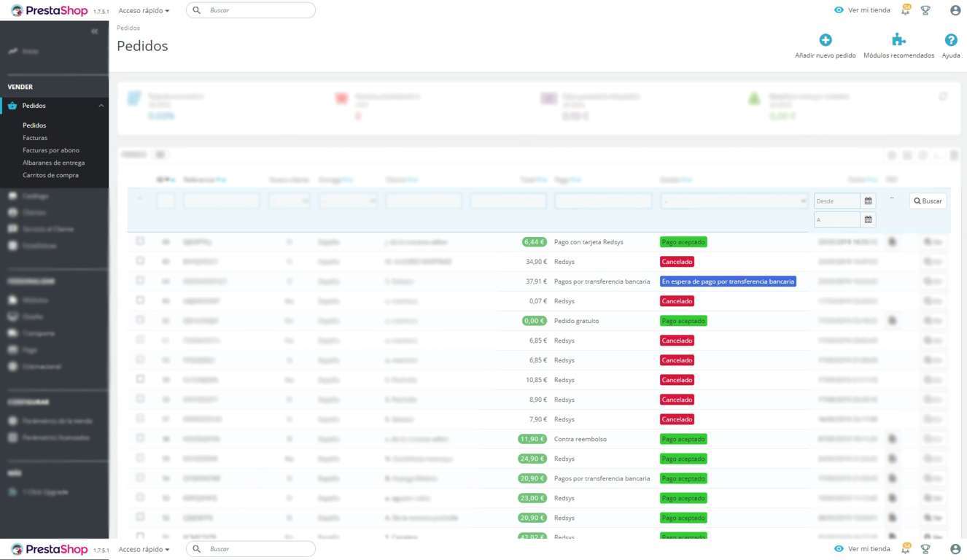Open notifications bell in top header
The image size is (967, 560).
pyautogui.click(x=906, y=10)
